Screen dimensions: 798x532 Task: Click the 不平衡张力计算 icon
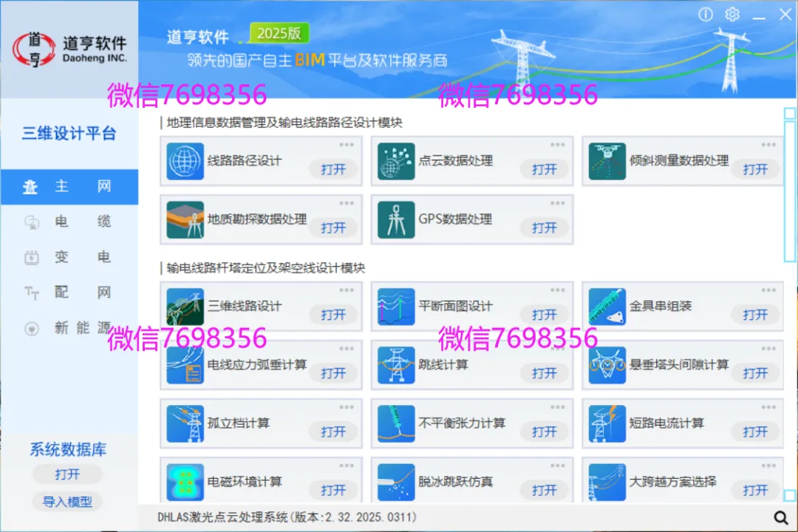(396, 424)
